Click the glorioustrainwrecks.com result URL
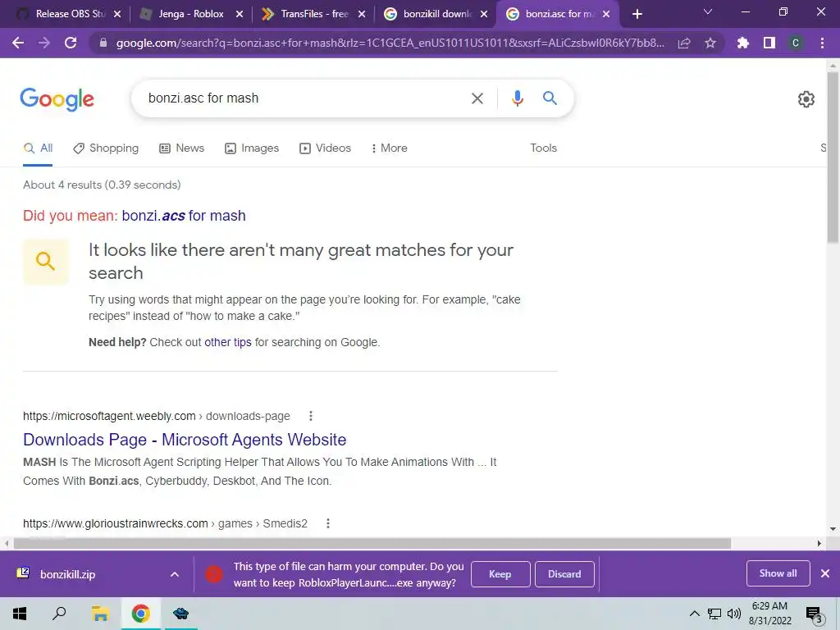The width and height of the screenshot is (840, 630). pyautogui.click(x=165, y=523)
